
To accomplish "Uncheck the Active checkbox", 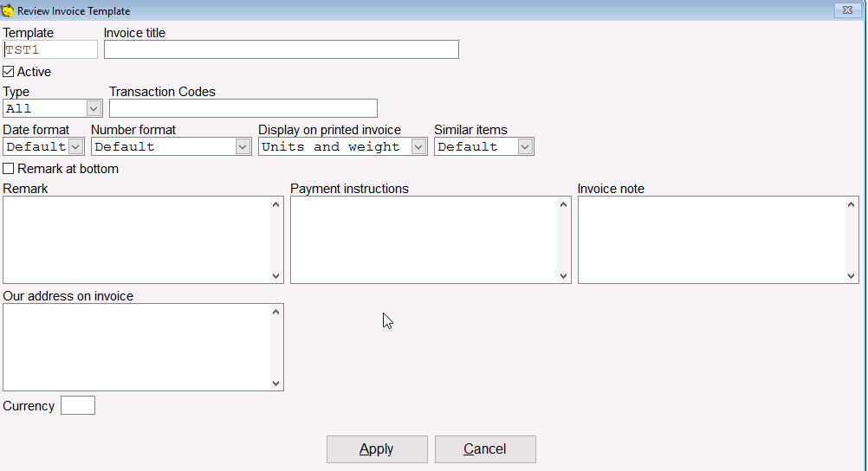I will pyautogui.click(x=9, y=71).
